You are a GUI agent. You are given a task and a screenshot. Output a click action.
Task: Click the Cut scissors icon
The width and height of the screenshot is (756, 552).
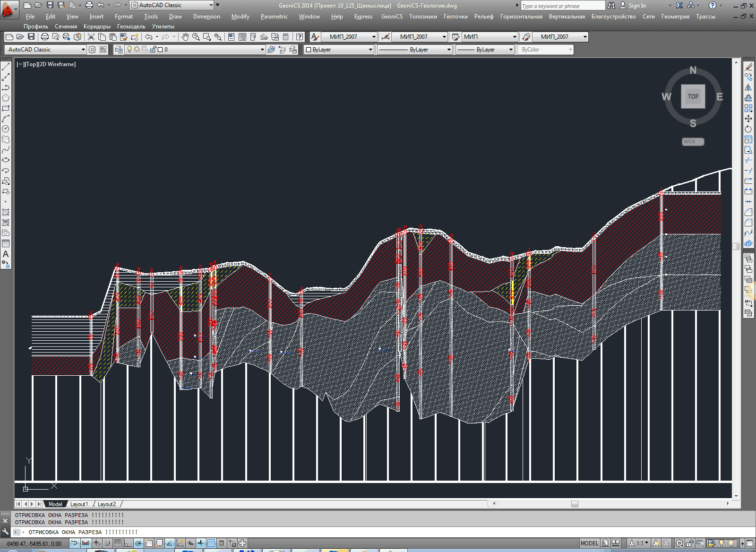91,37
